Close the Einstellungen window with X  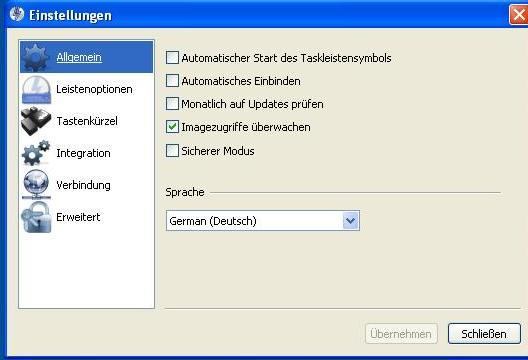pos(519,15)
